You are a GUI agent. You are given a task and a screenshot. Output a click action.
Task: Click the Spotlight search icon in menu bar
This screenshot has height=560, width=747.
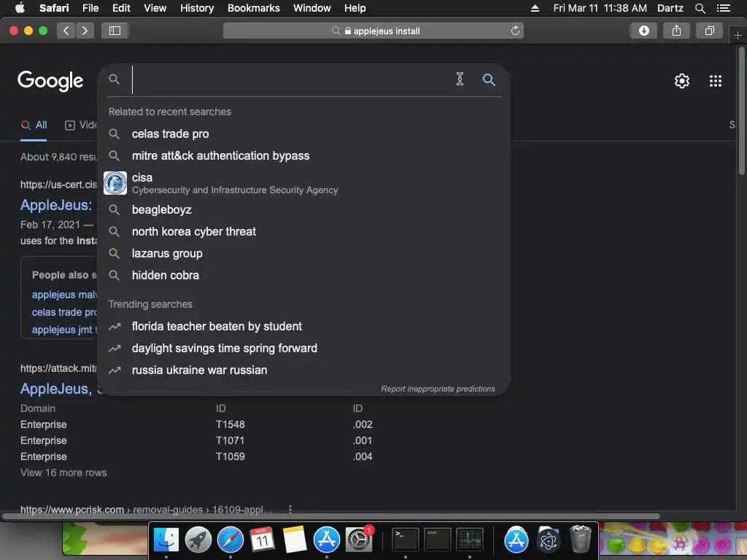[x=700, y=8]
